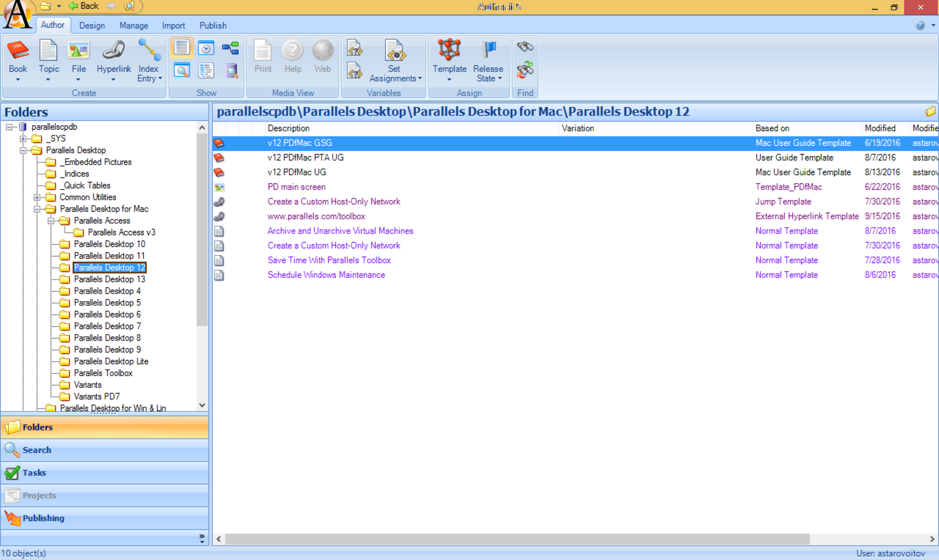The height and width of the screenshot is (560, 939).
Task: Sort by the Based on column header
Action: [807, 128]
